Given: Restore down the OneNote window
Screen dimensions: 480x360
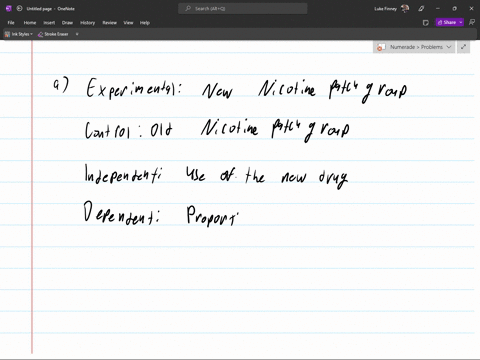Looking at the screenshot, I should (454, 9).
